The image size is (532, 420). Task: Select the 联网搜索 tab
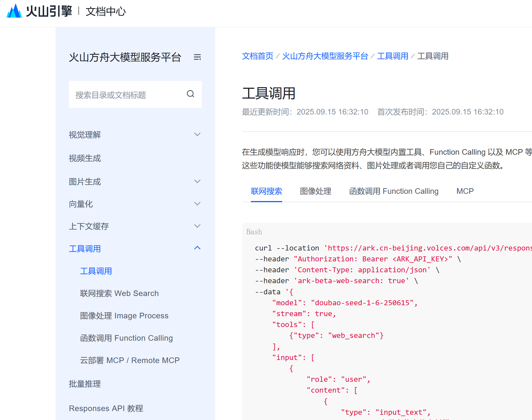point(266,191)
